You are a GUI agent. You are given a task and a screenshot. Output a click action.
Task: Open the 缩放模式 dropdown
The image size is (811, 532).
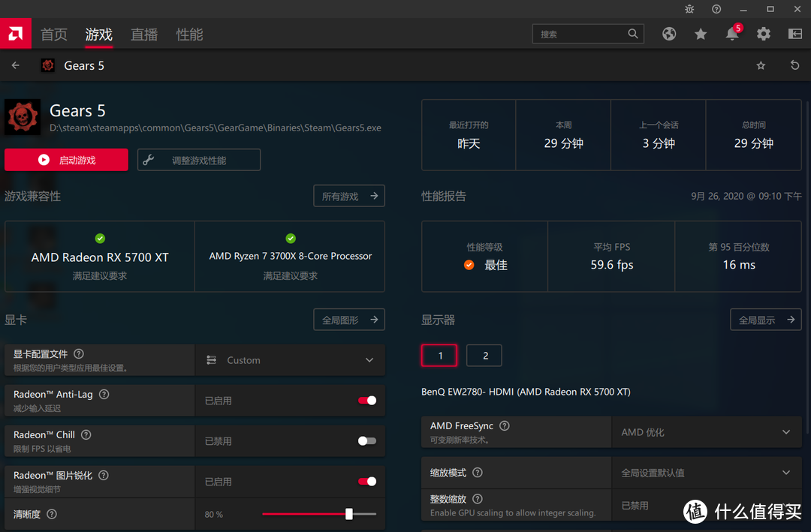click(707, 473)
